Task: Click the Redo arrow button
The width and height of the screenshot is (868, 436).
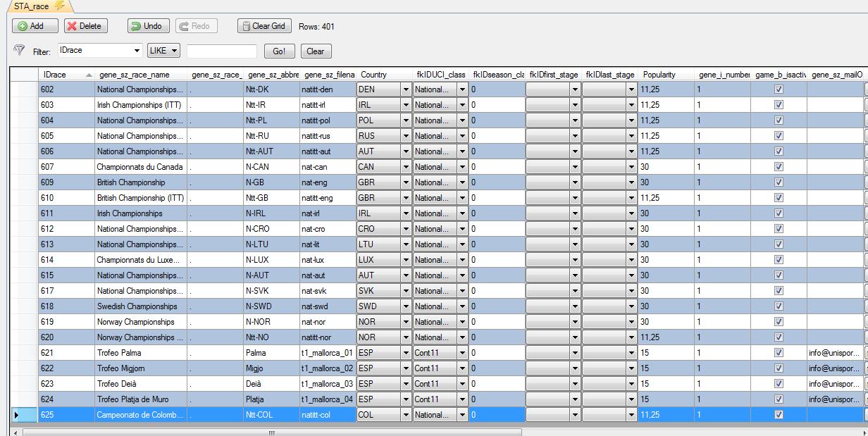Action: [x=196, y=26]
